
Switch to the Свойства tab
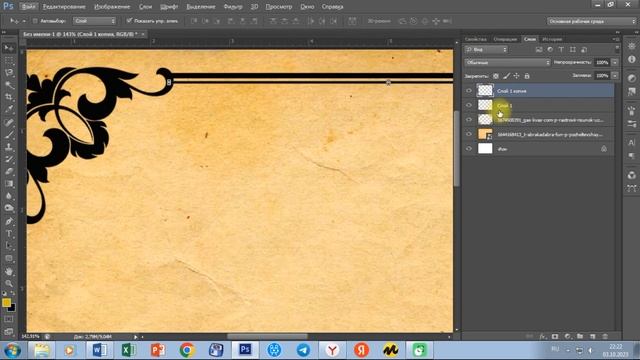click(476, 39)
